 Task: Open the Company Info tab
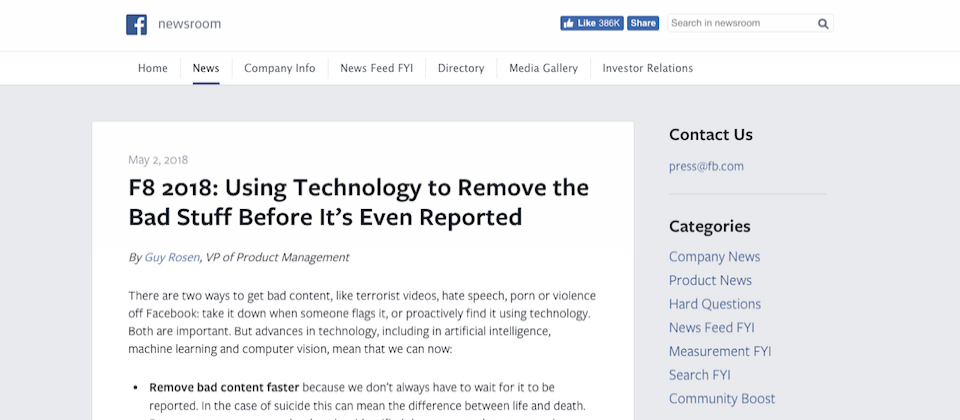(280, 68)
